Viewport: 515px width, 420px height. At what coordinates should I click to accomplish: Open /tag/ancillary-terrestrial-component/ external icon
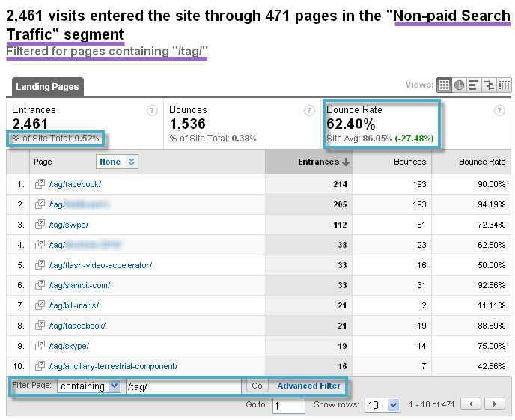40,366
